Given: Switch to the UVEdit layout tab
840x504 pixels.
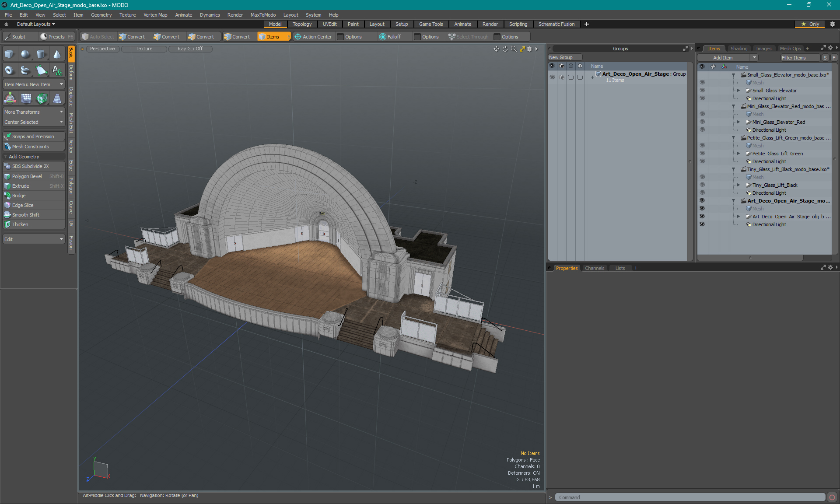Looking at the screenshot, I should point(329,24).
